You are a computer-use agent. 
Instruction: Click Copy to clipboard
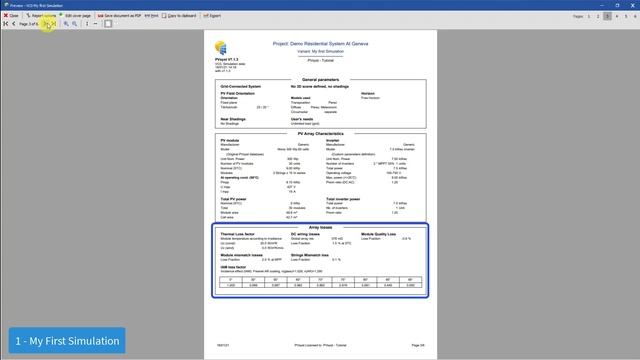[x=179, y=16]
